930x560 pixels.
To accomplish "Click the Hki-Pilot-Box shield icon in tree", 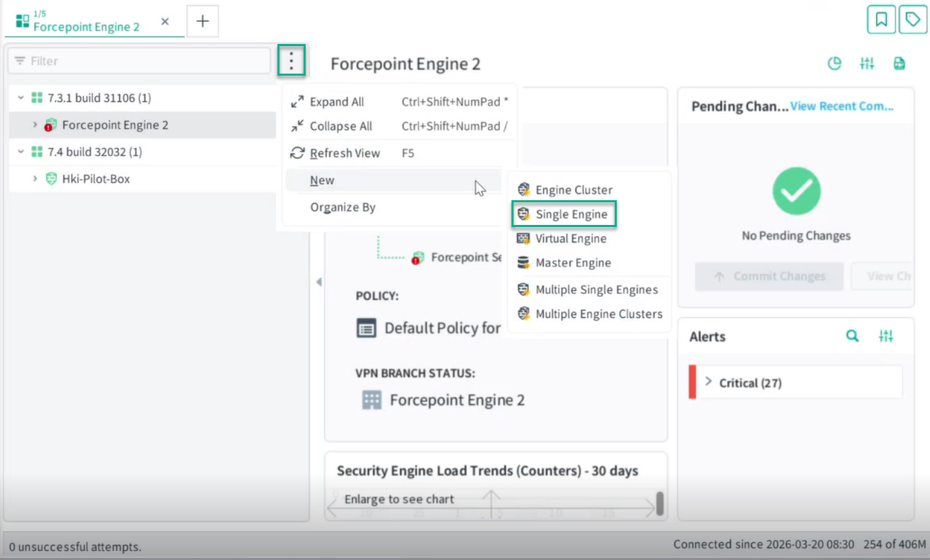I will pos(50,179).
